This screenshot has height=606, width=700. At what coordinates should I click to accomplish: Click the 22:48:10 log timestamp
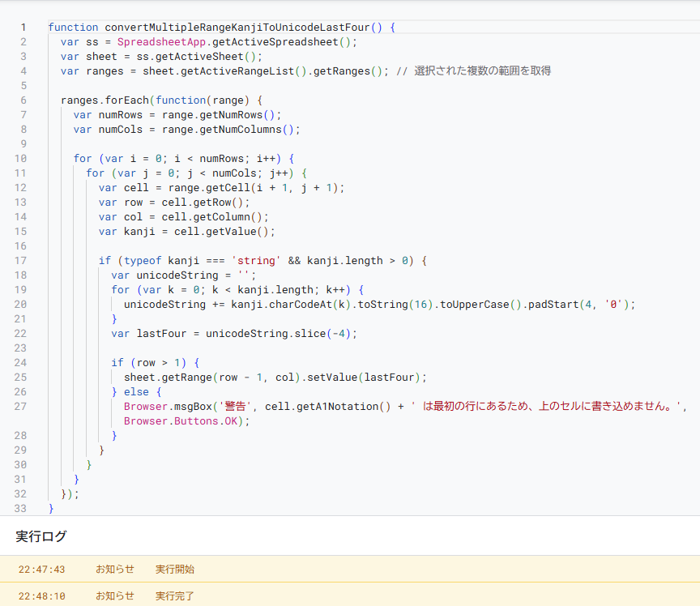(41, 595)
